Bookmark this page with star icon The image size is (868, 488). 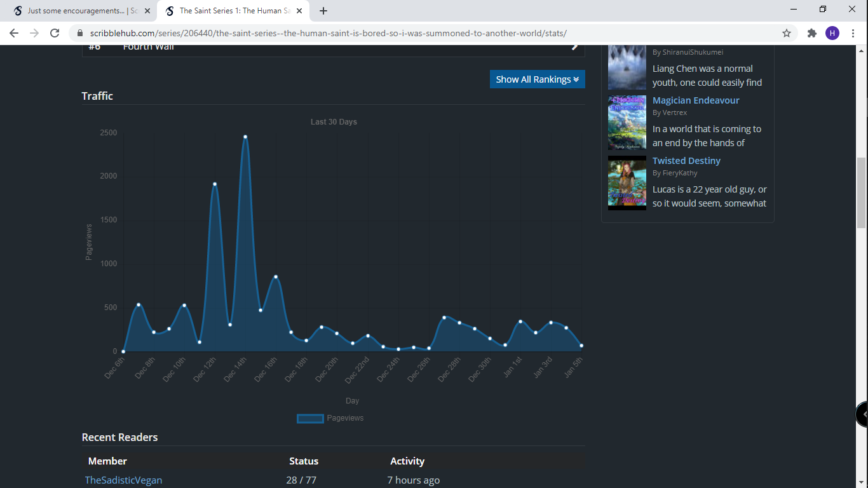(x=786, y=33)
